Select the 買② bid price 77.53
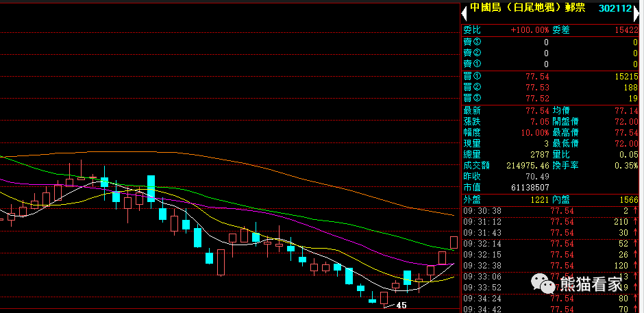This screenshot has width=644, height=313. [538, 88]
